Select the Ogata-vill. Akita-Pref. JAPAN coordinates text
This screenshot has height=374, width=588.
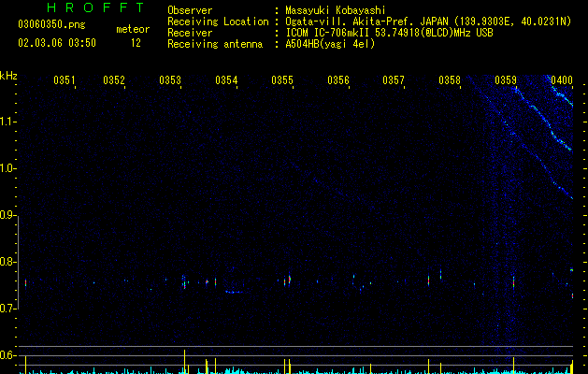click(428, 22)
